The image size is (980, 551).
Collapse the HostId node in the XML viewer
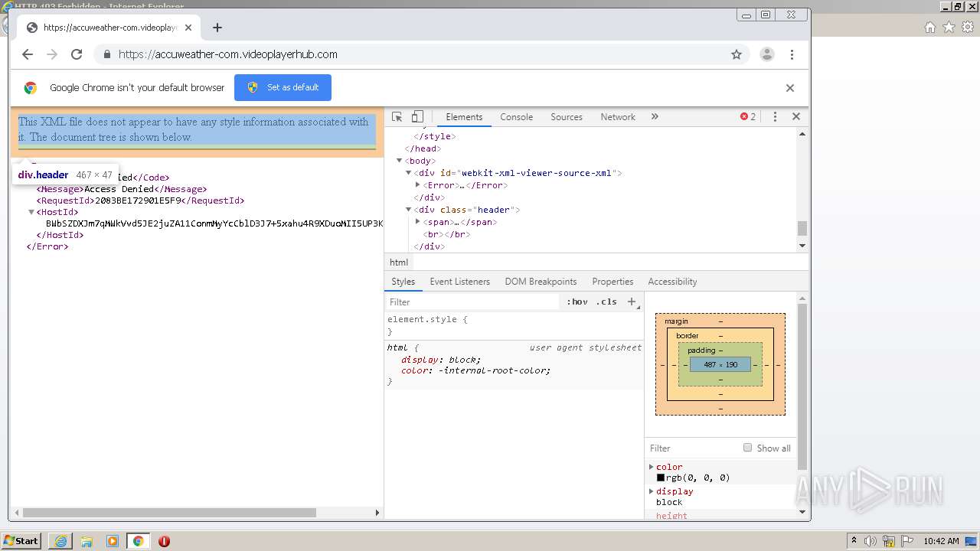[31, 212]
